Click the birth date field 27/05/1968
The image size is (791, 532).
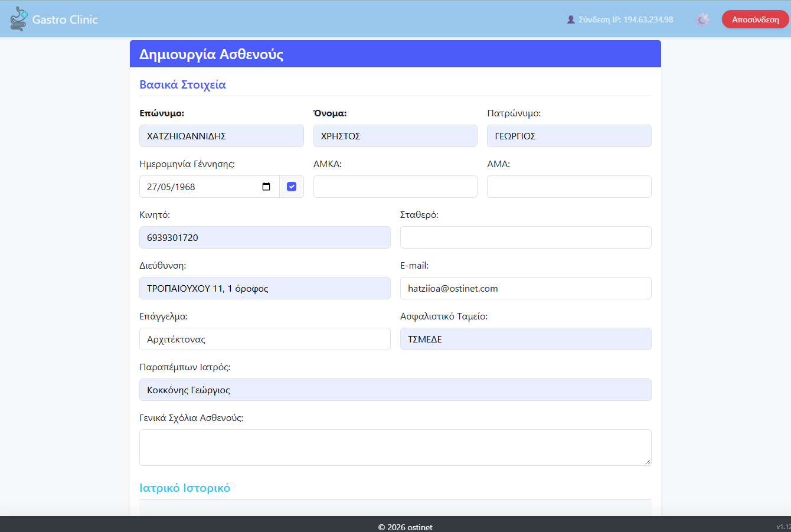(210, 187)
